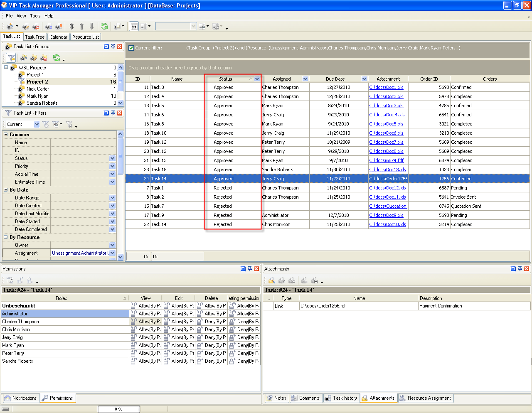Open the C:\docs\Doc1.xls attachment link
532x413 pixels.
pyautogui.click(x=386, y=87)
